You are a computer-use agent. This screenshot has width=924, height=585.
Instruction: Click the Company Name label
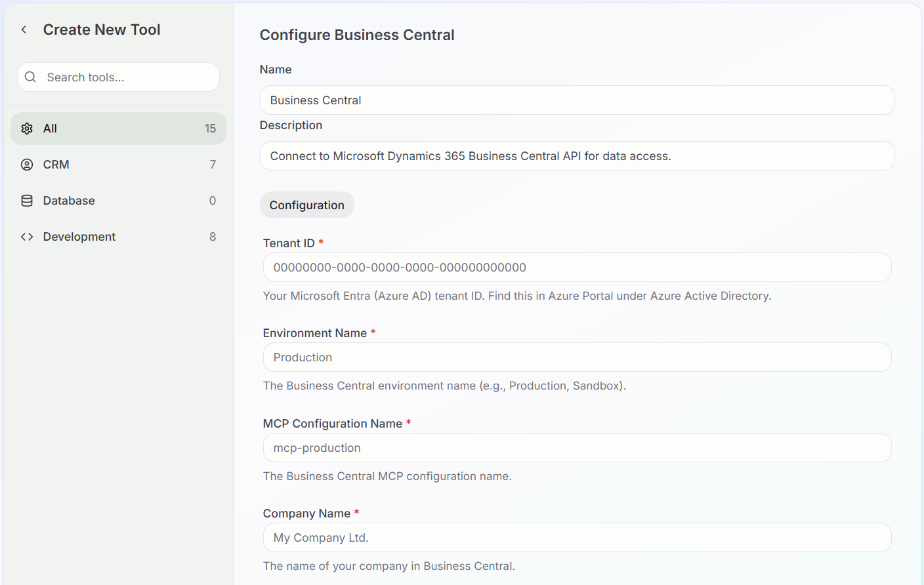click(306, 514)
